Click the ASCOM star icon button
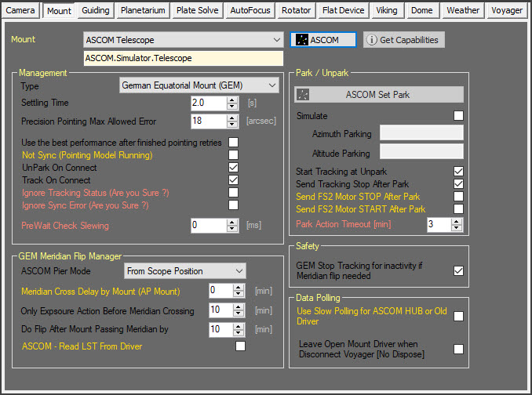532x395 pixels. pyautogui.click(x=323, y=40)
